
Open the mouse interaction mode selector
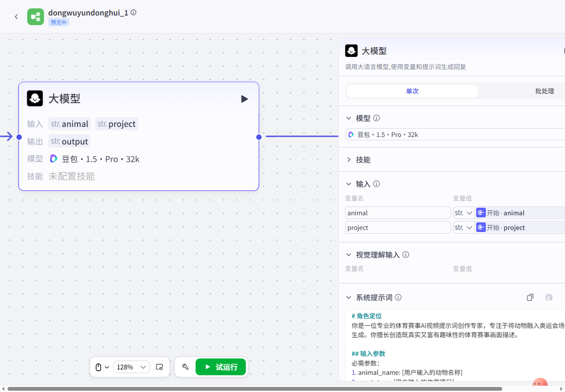102,367
